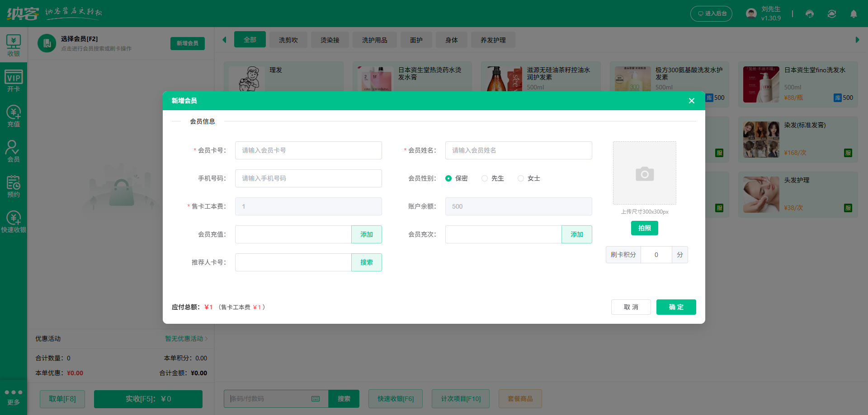Select 先生 as member gender

485,178
